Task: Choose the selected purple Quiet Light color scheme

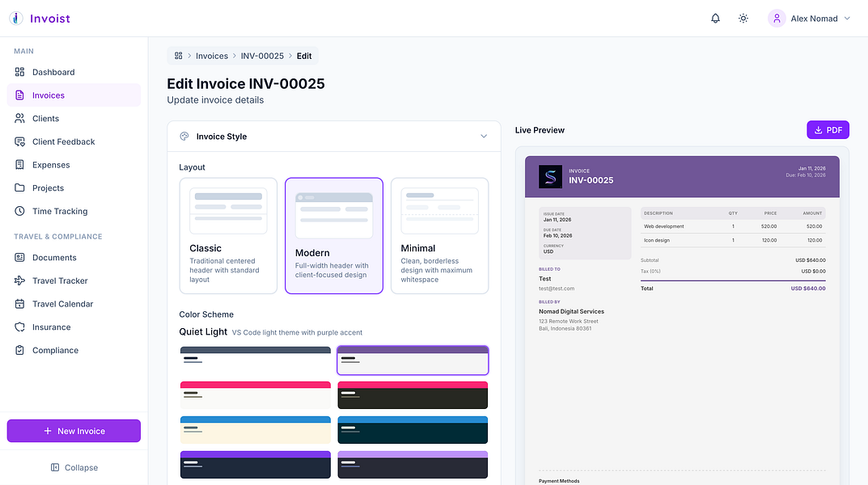Action: click(x=413, y=361)
